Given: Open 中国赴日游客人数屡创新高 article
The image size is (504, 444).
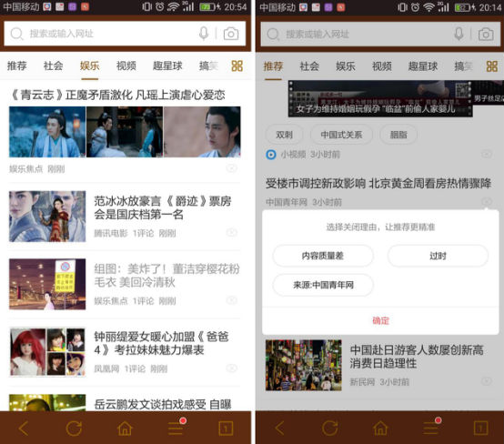Looking at the screenshot, I should pyautogui.click(x=417, y=357).
